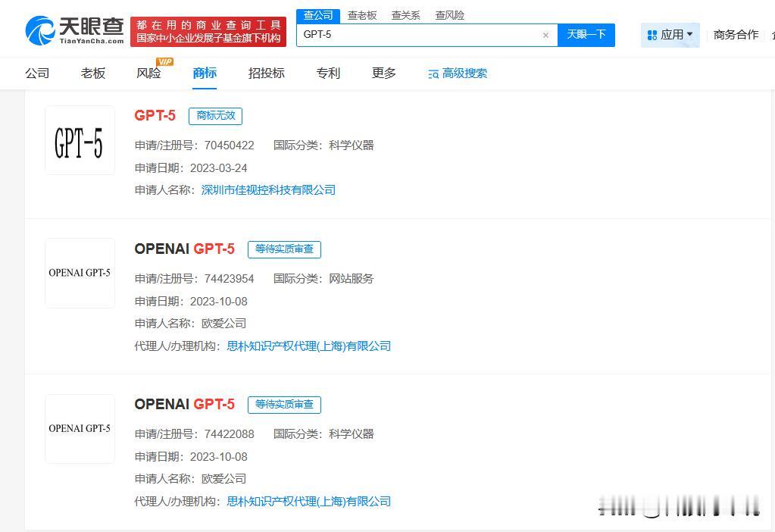Open the 应用 apps grid icon
The width and height of the screenshot is (775, 532).
click(x=652, y=35)
